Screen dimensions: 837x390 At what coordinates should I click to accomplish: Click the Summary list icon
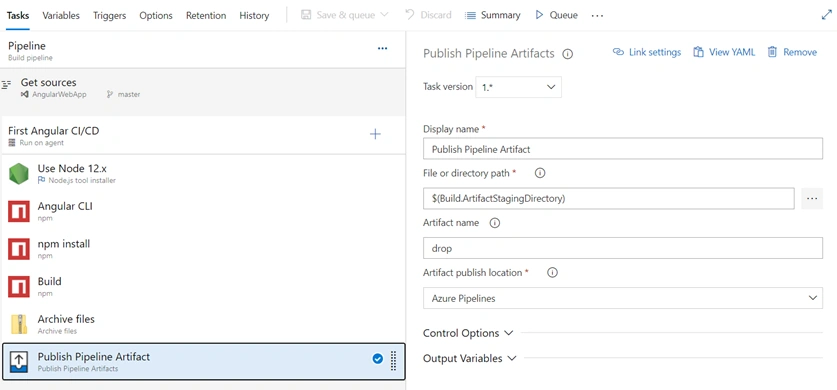(470, 15)
